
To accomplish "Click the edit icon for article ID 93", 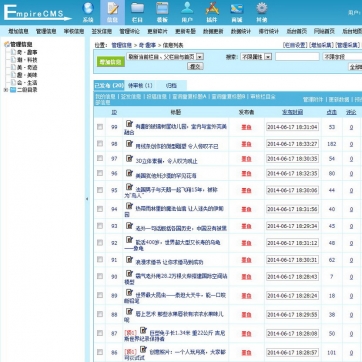I will 129,226.
